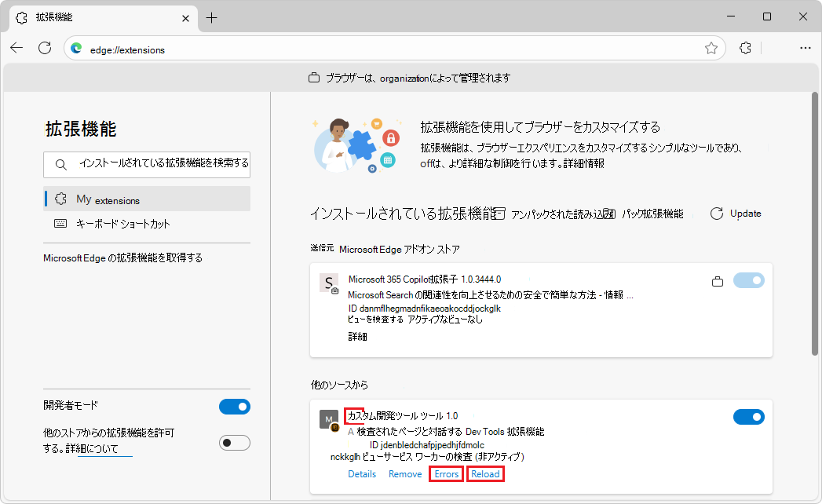This screenshot has width=822, height=504.
Task: Open a new tab with the plus button
Action: (211, 18)
